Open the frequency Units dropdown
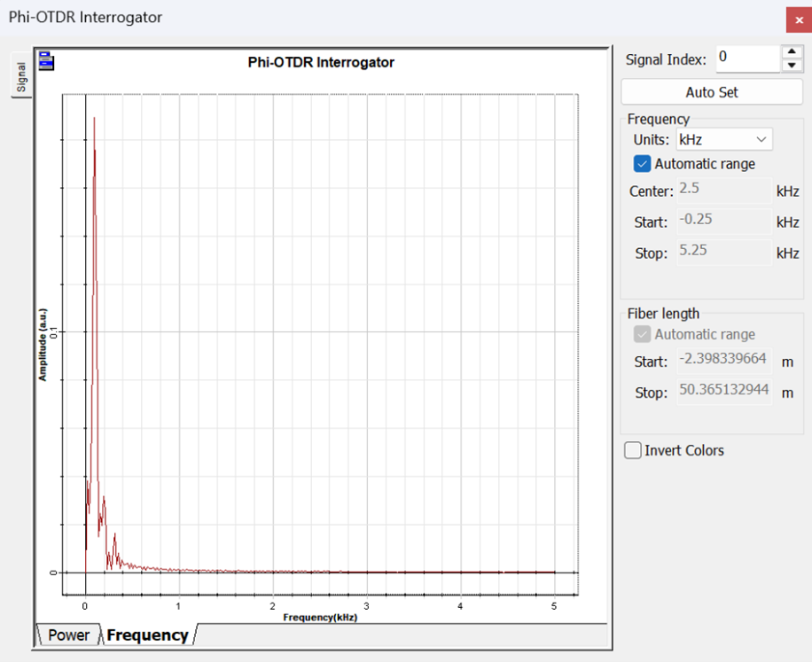This screenshot has width=812, height=662. pyautogui.click(x=724, y=139)
